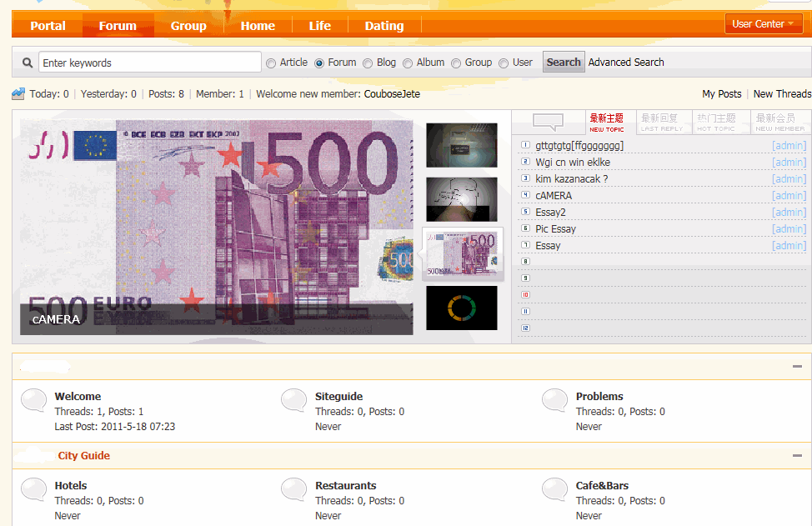This screenshot has height=526, width=812.
Task: Open the large 500 euro slideshow image
Action: [217, 228]
